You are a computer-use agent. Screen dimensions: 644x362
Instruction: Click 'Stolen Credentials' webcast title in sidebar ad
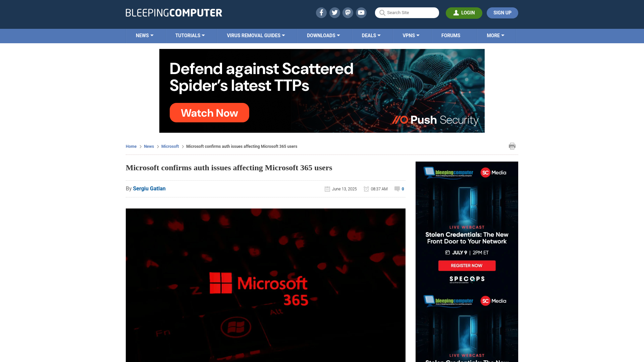pyautogui.click(x=467, y=238)
